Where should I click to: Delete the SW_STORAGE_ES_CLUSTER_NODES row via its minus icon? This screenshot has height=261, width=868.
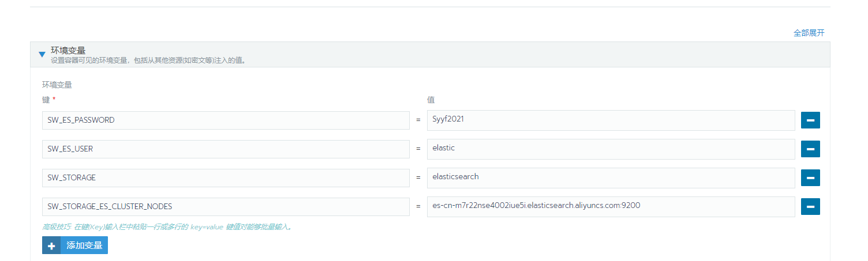tap(810, 207)
